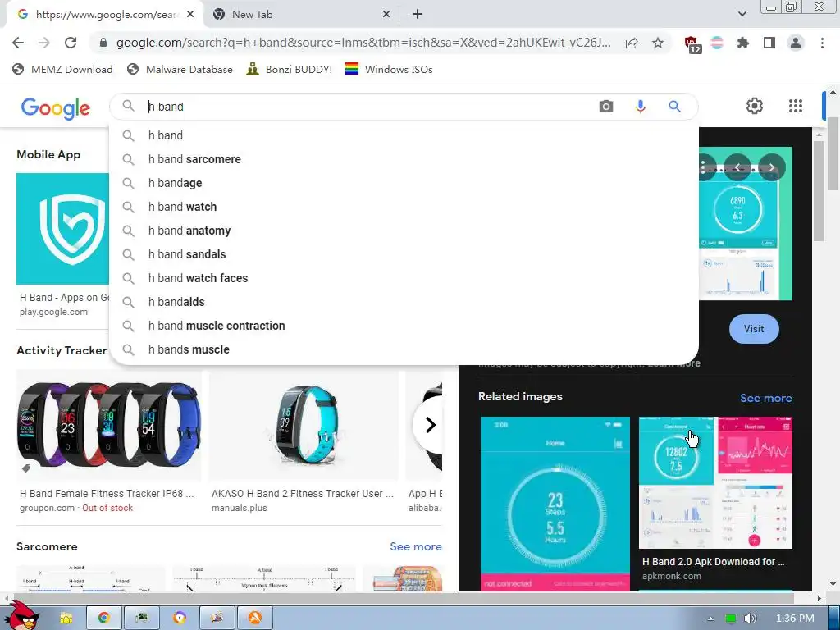Click the page vertical scrollbar thumb
840x630 pixels.
click(833, 153)
